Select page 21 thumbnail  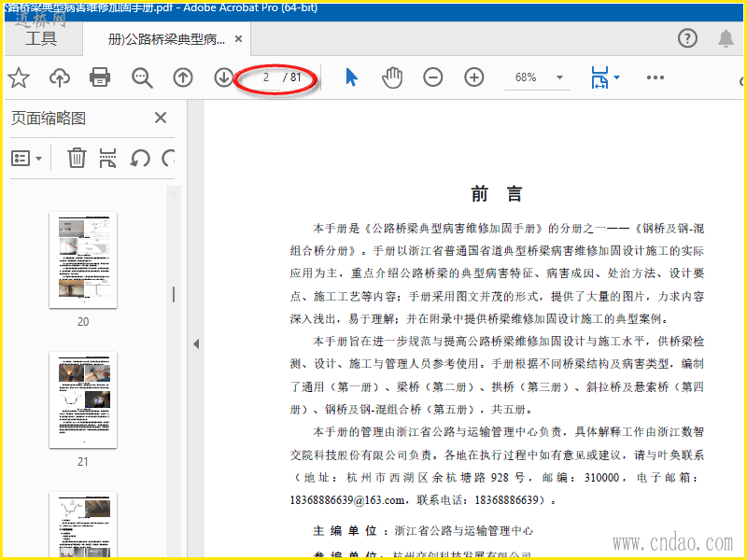[83, 400]
